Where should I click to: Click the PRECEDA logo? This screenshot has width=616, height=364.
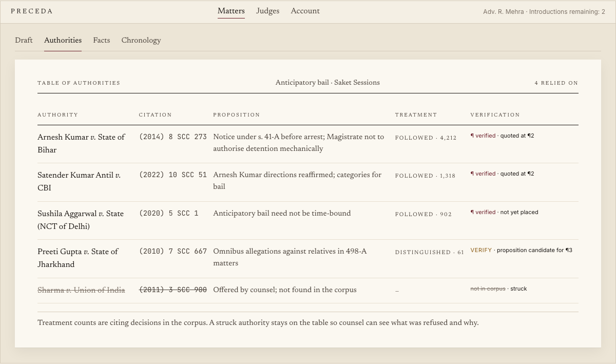coord(32,11)
